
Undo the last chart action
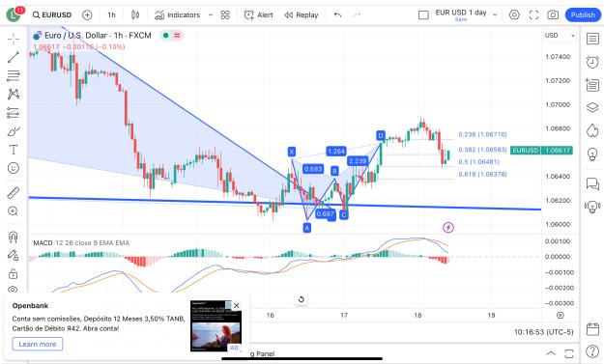pyautogui.click(x=338, y=15)
